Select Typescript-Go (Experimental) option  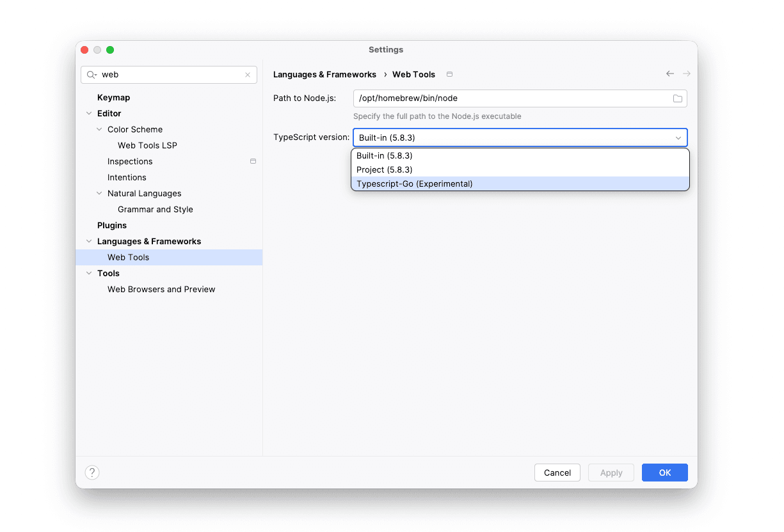pyautogui.click(x=414, y=184)
